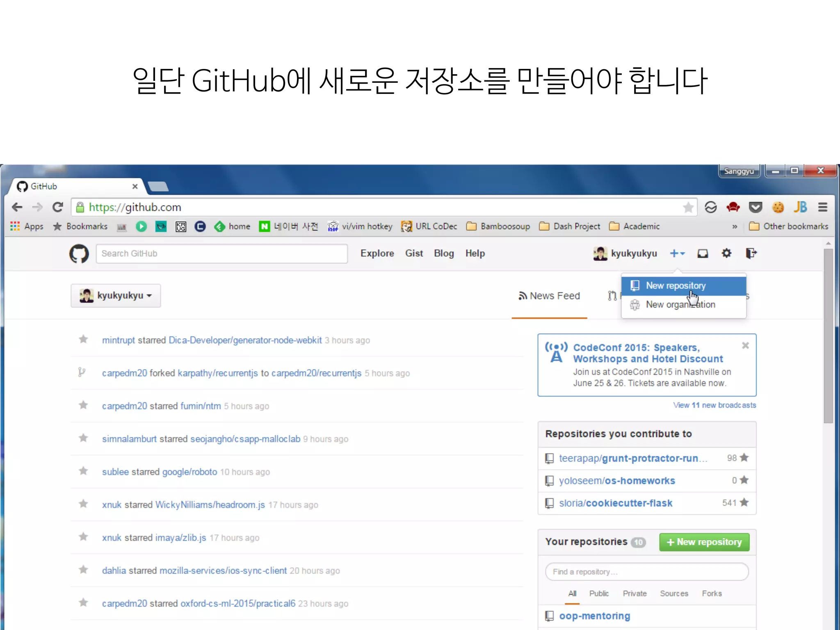Viewport: 840px width, 630px height.
Task: Click the sign out icon
Action: 751,253
